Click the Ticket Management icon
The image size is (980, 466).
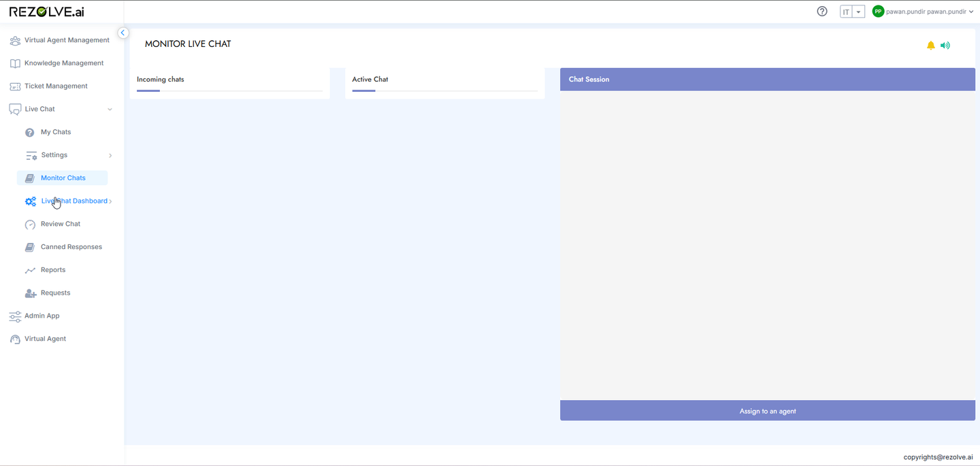[15, 86]
